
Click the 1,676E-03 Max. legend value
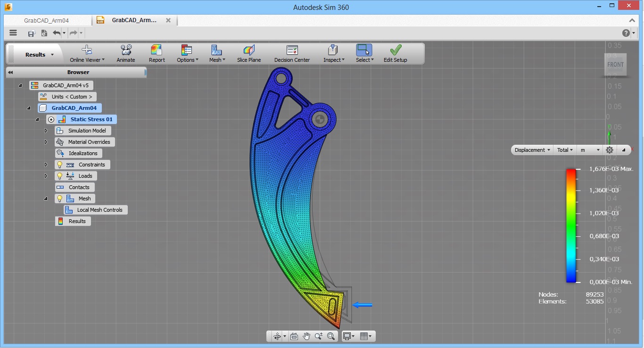click(611, 169)
